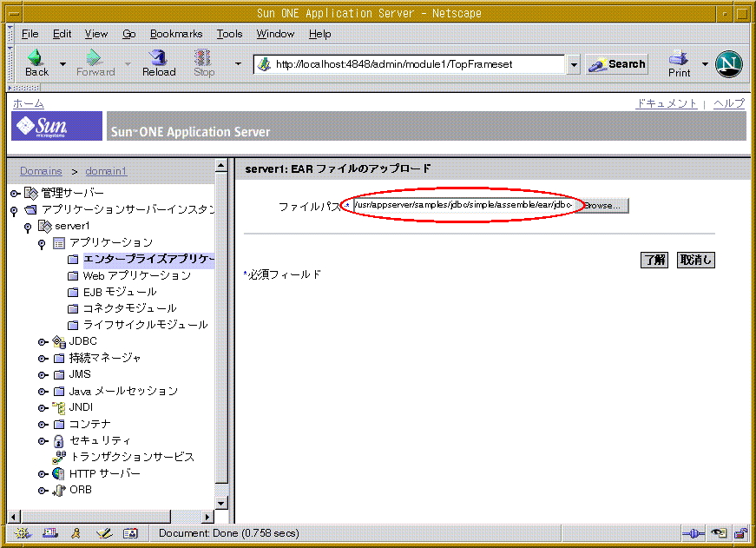Expand the JDBC tree node
The height and width of the screenshot is (548, 756).
click(43, 342)
